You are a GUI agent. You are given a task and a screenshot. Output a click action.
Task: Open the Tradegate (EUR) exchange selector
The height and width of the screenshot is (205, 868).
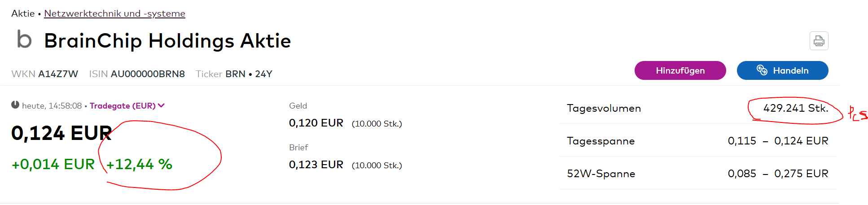127,105
